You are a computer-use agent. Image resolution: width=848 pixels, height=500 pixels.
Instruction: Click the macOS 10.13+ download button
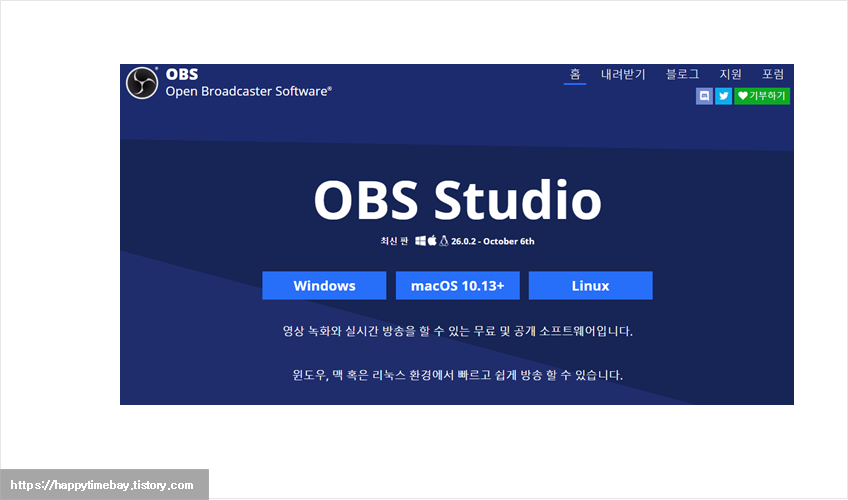pos(458,285)
